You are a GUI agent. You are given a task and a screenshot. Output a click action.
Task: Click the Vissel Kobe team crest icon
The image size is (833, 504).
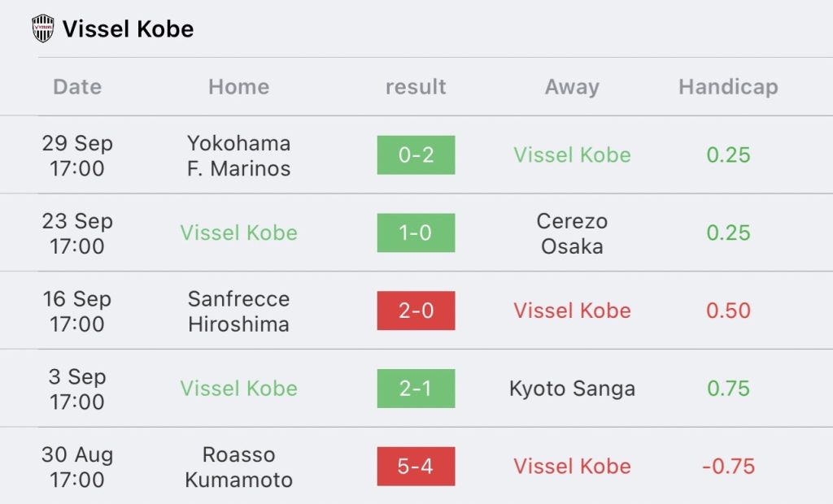click(x=43, y=28)
